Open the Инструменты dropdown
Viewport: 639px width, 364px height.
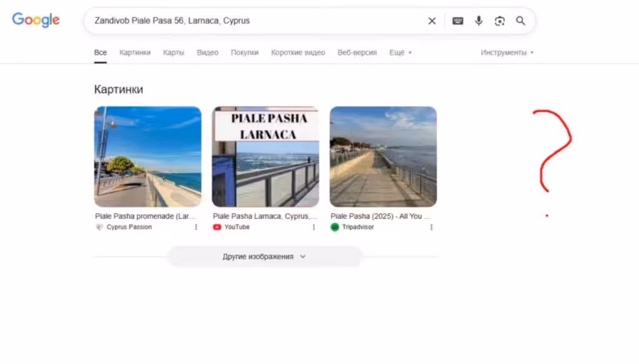click(507, 52)
